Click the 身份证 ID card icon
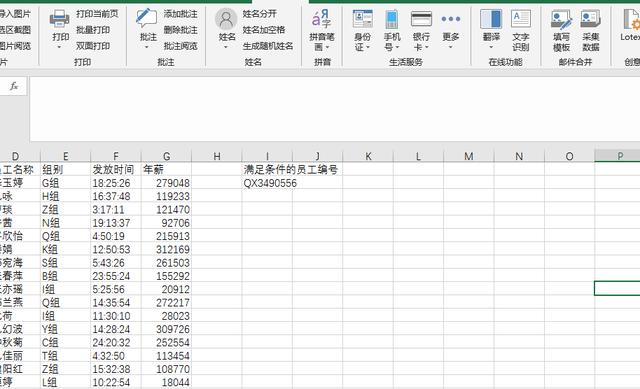 click(362, 19)
